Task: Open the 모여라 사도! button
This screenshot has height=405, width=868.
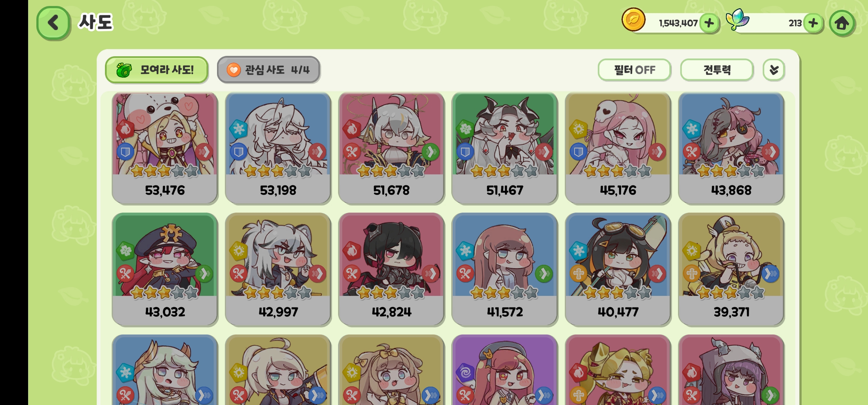Action: click(157, 70)
